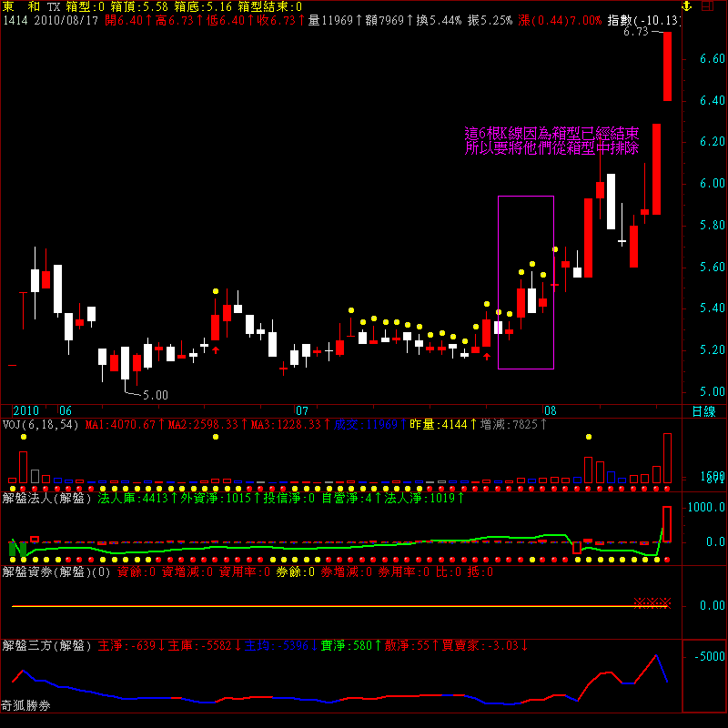Viewport: 728px width, 728px height.
Task: Click the closing price 收6.73
Action: click(x=277, y=20)
